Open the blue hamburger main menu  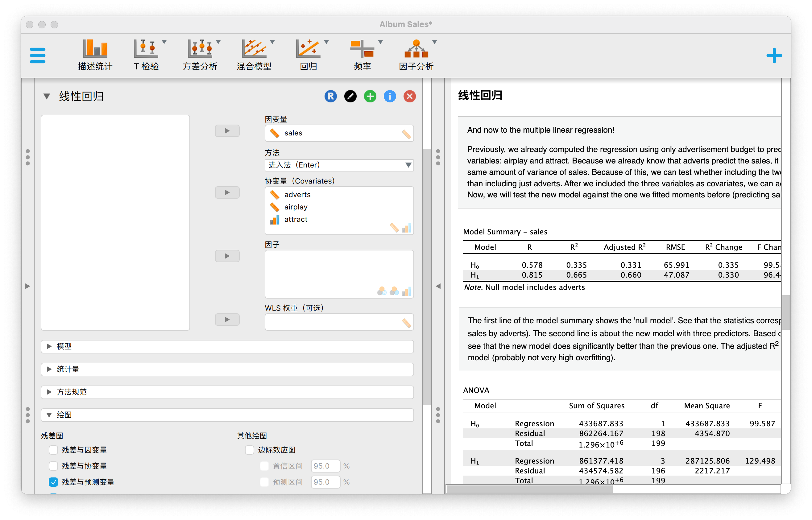point(38,56)
